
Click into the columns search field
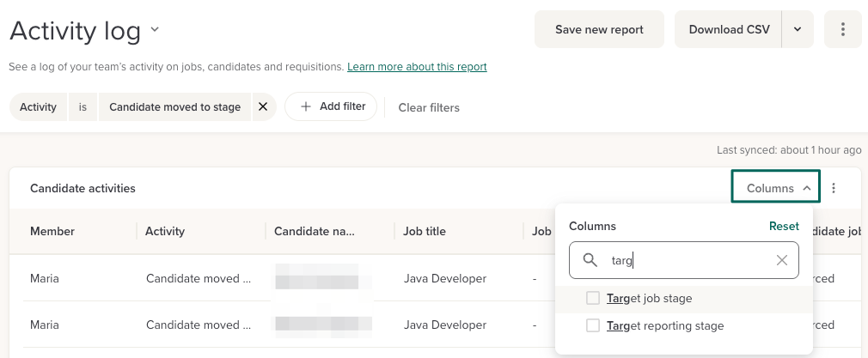tap(688, 260)
